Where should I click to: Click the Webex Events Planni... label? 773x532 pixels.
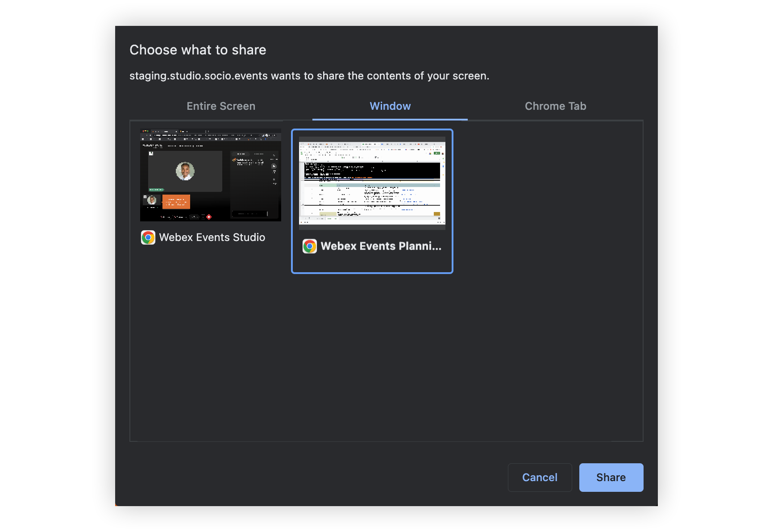click(381, 246)
